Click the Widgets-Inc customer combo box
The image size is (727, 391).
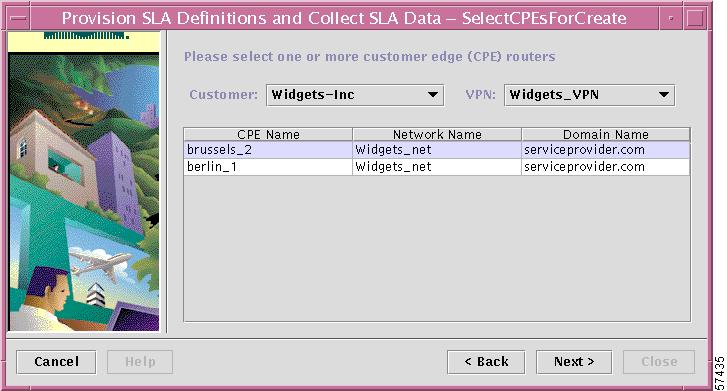(355, 95)
